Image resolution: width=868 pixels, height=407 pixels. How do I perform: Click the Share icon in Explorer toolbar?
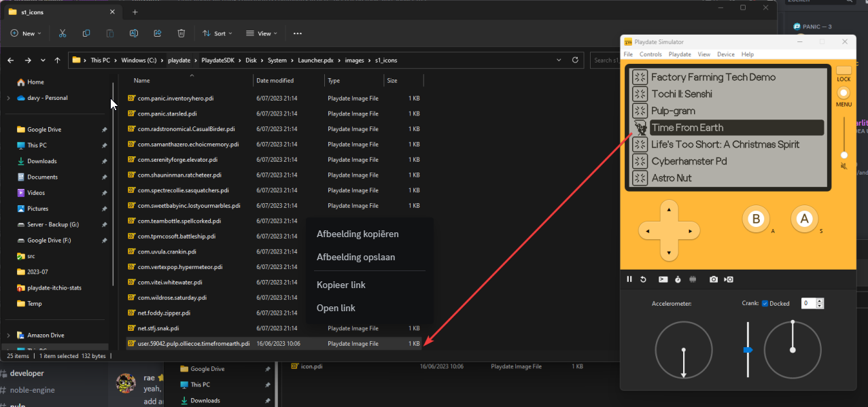point(158,33)
